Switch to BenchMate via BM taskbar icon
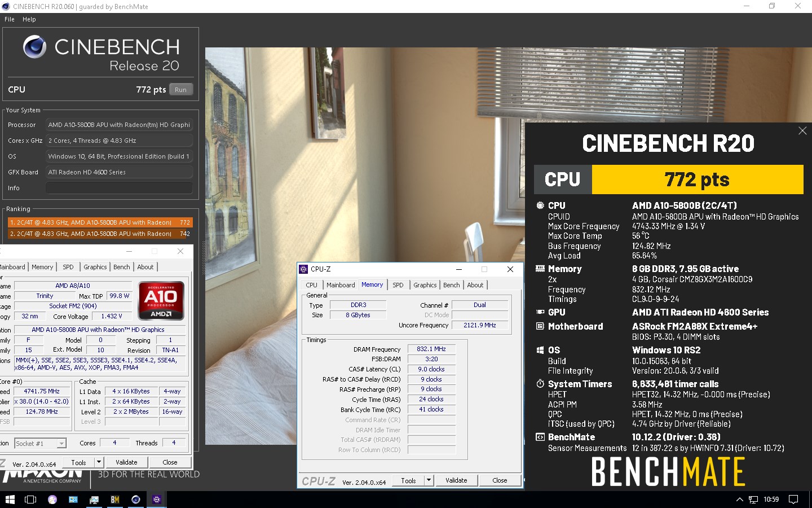 [x=115, y=500]
